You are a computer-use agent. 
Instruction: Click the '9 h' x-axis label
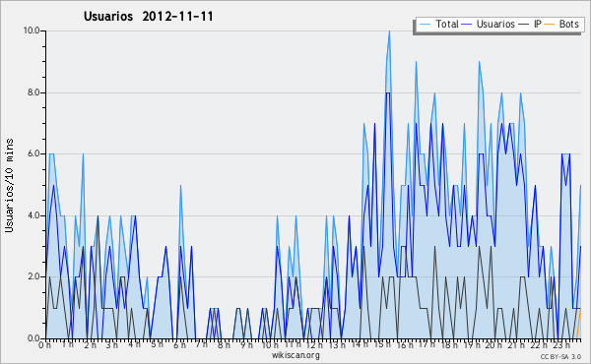[246, 345]
